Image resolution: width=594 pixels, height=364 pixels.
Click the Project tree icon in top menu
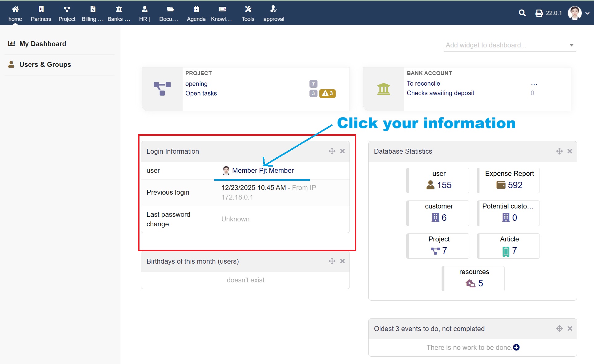click(x=67, y=9)
